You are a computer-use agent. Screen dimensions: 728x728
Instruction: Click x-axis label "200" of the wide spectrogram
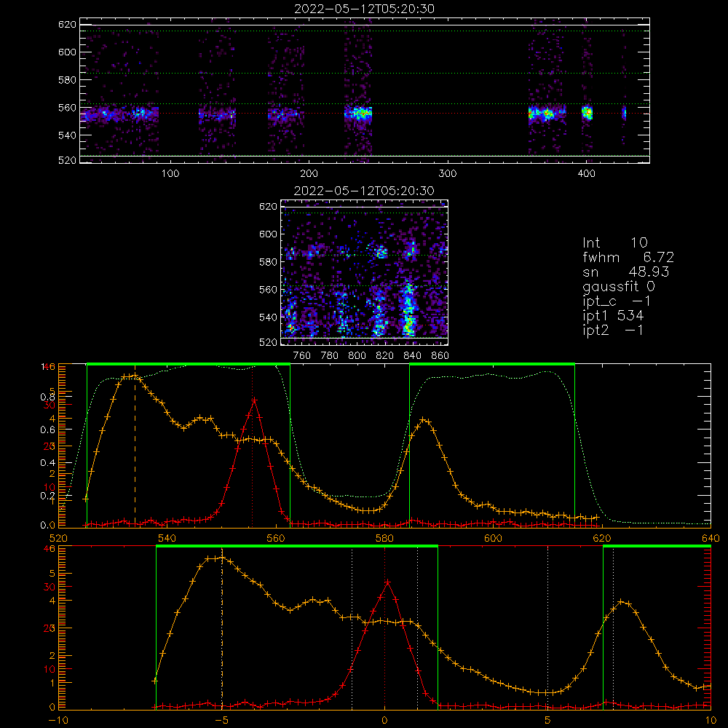[309, 174]
